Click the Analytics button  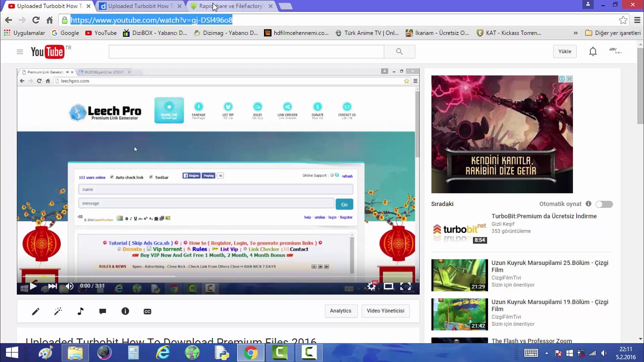tap(340, 311)
